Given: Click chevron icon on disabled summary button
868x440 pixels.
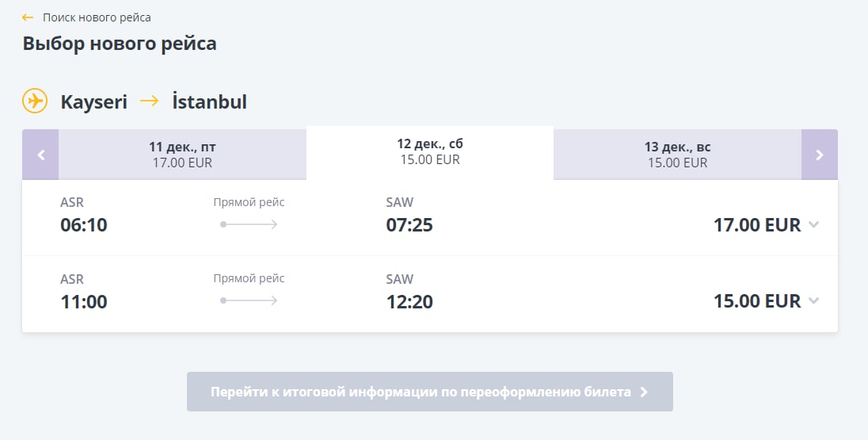Looking at the screenshot, I should [x=644, y=392].
